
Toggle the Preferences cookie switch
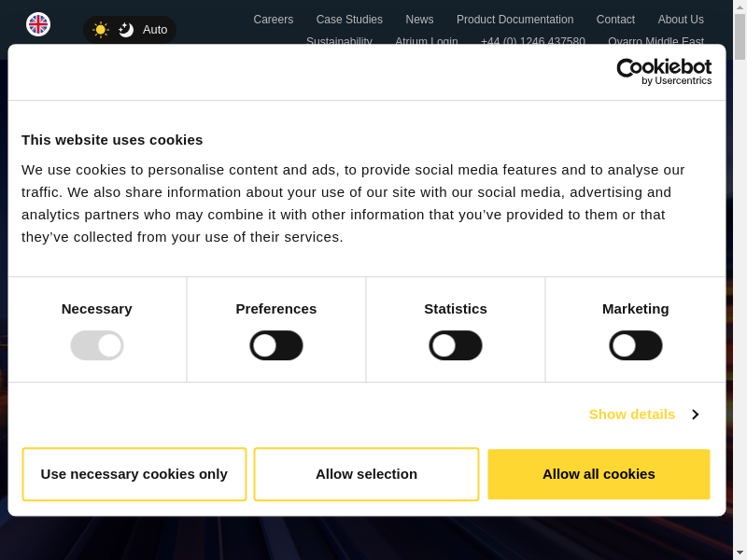[x=276, y=345]
